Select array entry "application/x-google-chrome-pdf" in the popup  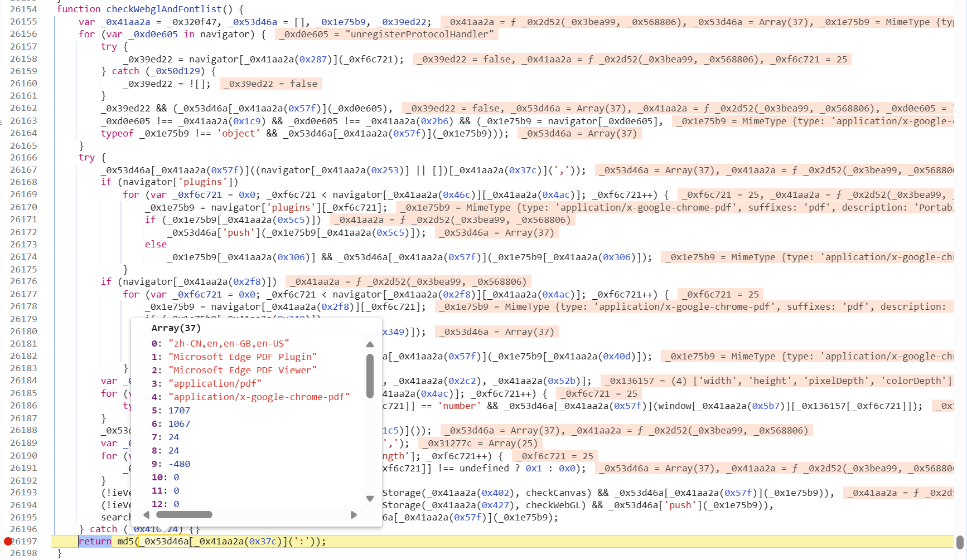[259, 397]
